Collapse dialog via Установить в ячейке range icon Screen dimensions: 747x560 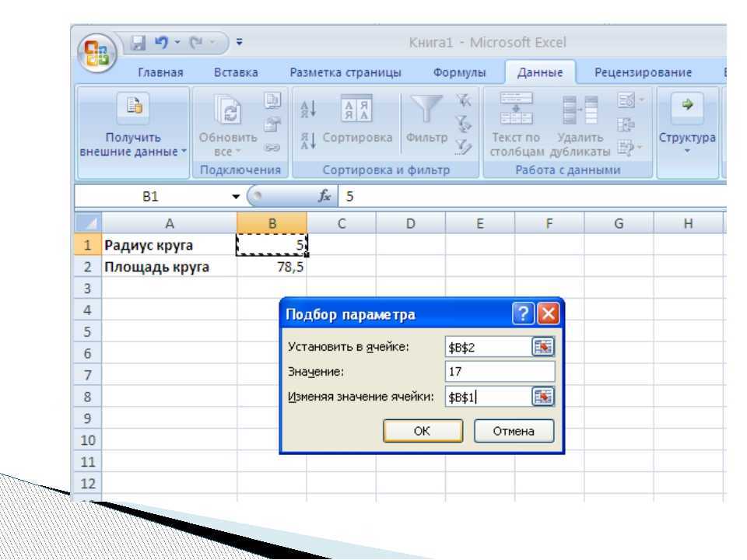click(543, 347)
